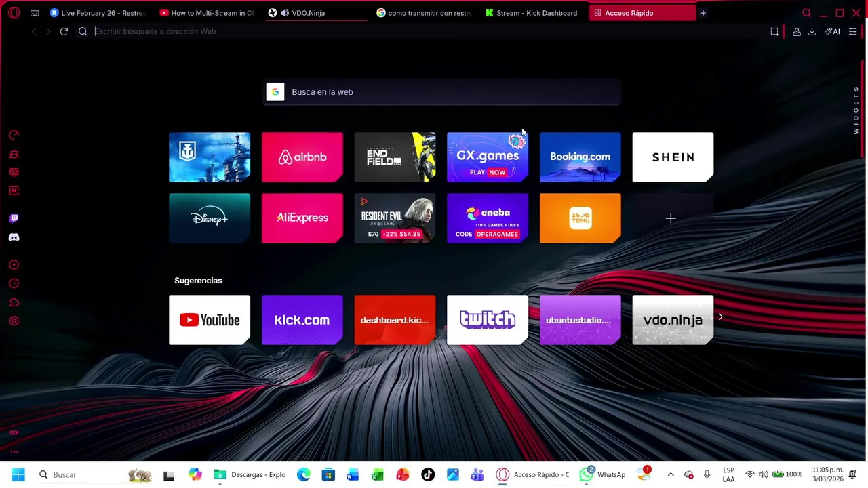The height and width of the screenshot is (488, 868).
Task: Open Discord panel in sidebar
Action: click(x=14, y=237)
